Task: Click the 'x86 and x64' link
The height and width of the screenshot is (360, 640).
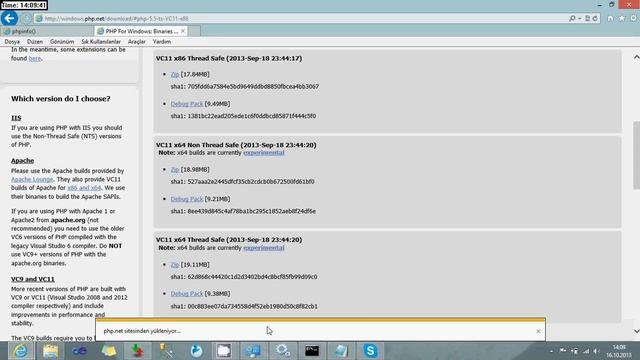Action: tap(84, 188)
